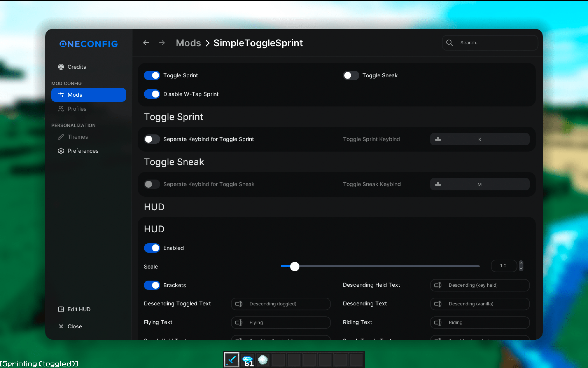The width and height of the screenshot is (588, 368).
Task: Click the Credits icon in sidebar
Action: (x=61, y=67)
